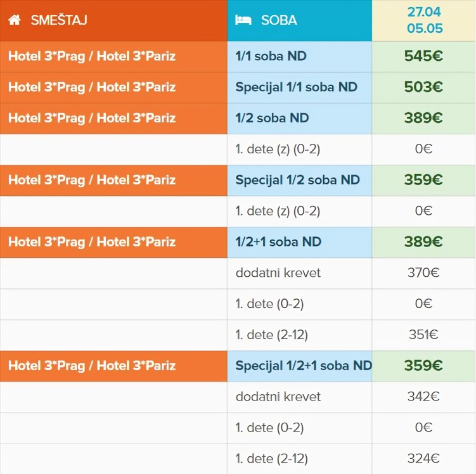The width and height of the screenshot is (476, 474).
Task: Select the 1/1 soba ND room cell
Action: [300, 56]
